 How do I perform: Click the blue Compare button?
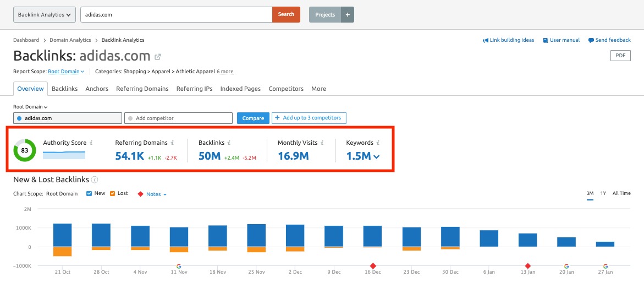[x=253, y=118]
